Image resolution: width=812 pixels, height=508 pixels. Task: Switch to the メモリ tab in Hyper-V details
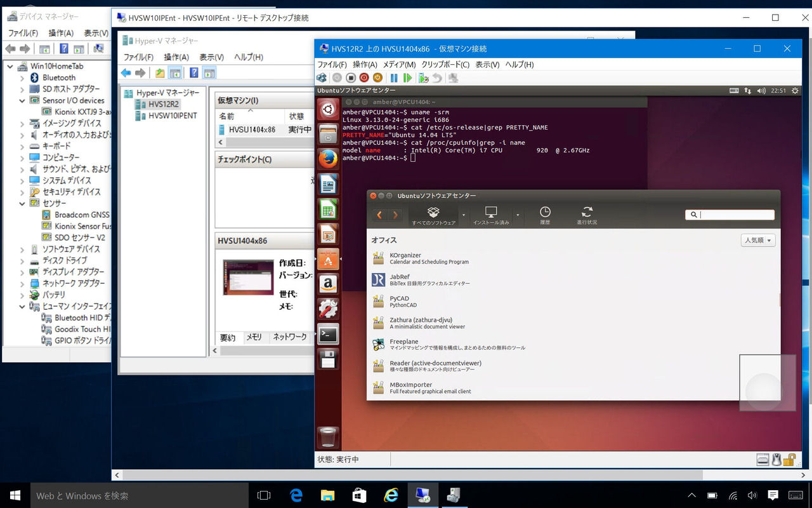tap(254, 337)
